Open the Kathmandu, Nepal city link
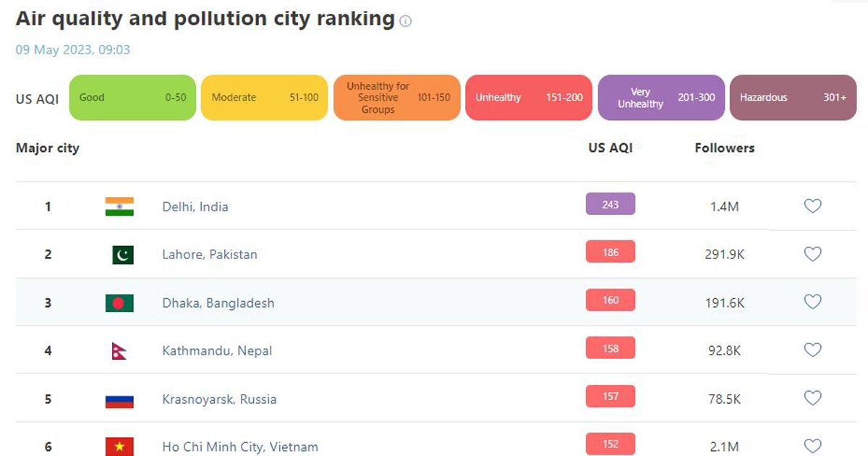 pos(217,350)
